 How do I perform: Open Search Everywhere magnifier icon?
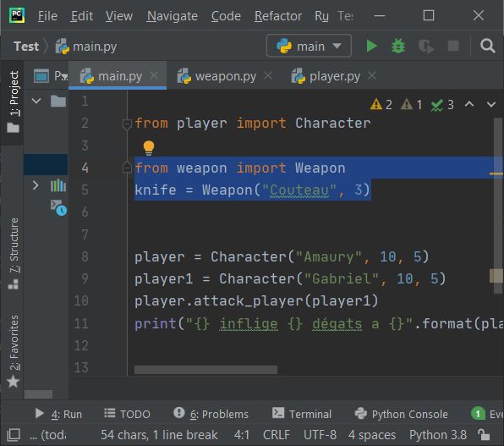[487, 46]
